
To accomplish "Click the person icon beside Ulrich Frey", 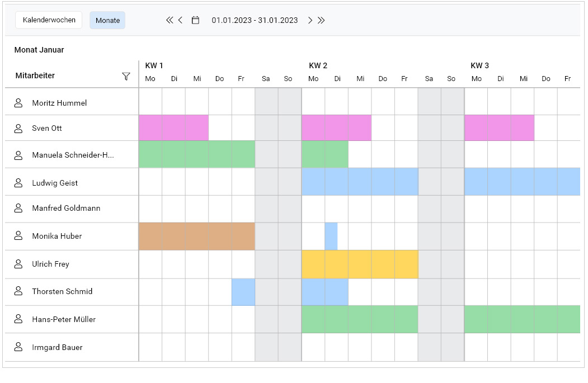I will 18,264.
